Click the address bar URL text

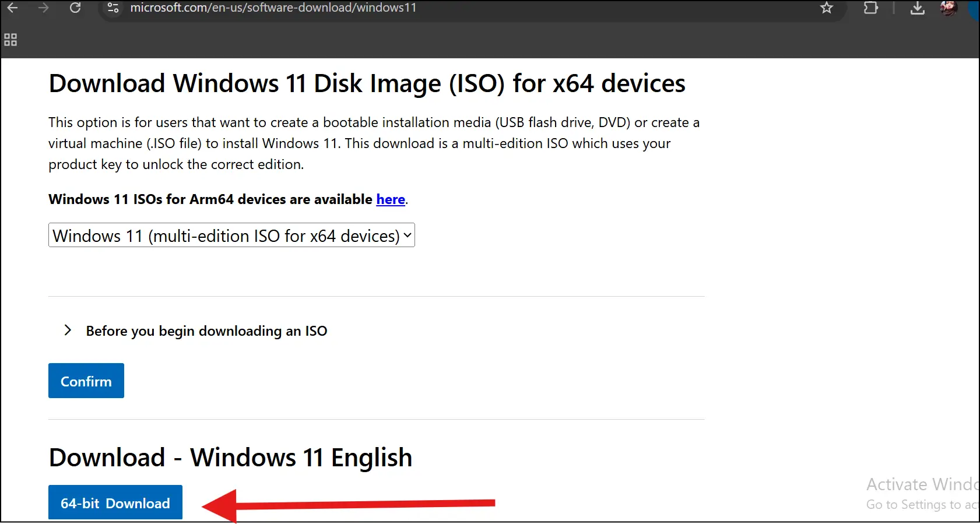point(273,8)
